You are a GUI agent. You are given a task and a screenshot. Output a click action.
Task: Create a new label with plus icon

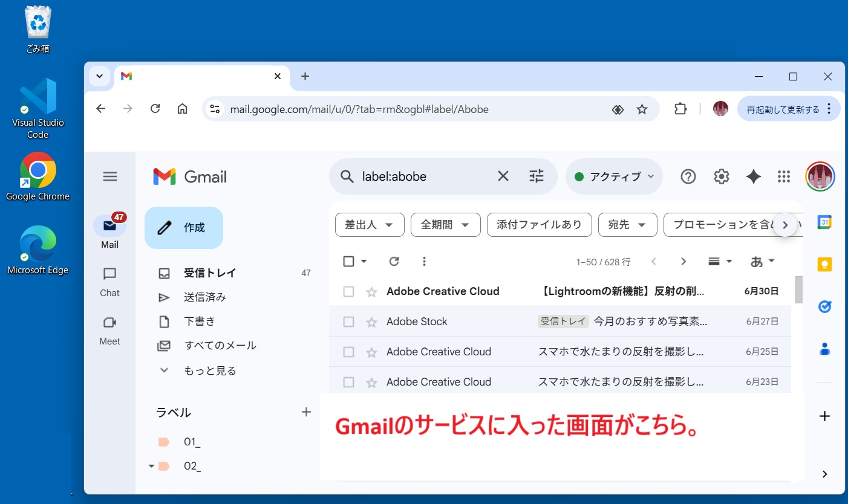point(306,412)
